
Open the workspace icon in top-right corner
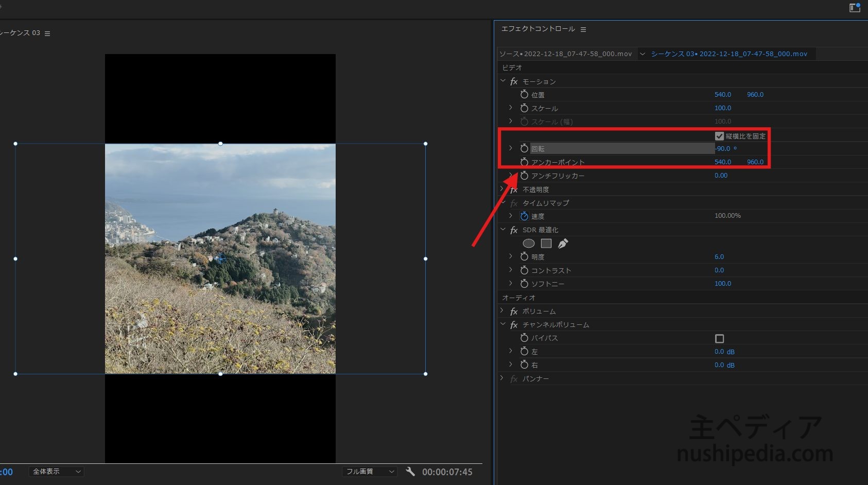coord(855,8)
